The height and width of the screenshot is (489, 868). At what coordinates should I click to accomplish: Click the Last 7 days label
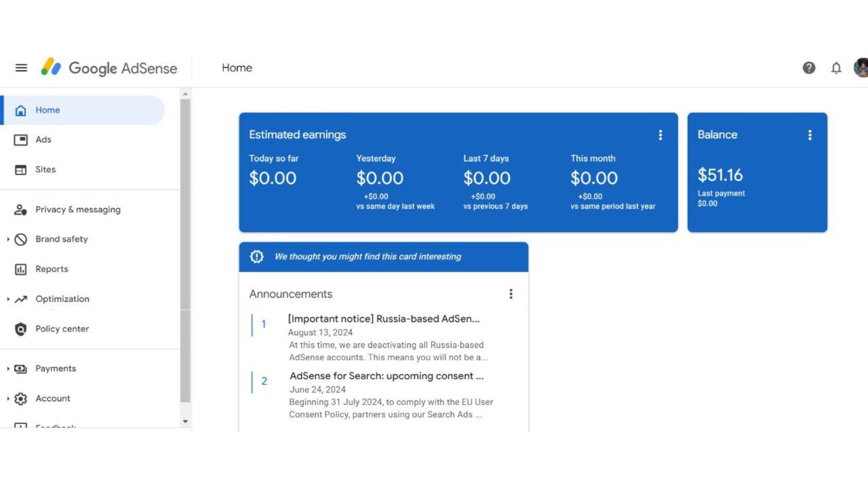[486, 159]
